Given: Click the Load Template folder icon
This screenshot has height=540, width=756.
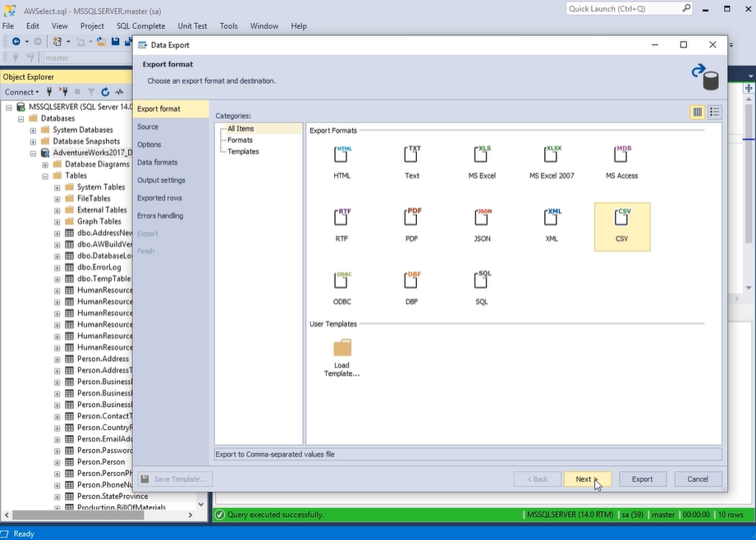Looking at the screenshot, I should pyautogui.click(x=342, y=348).
